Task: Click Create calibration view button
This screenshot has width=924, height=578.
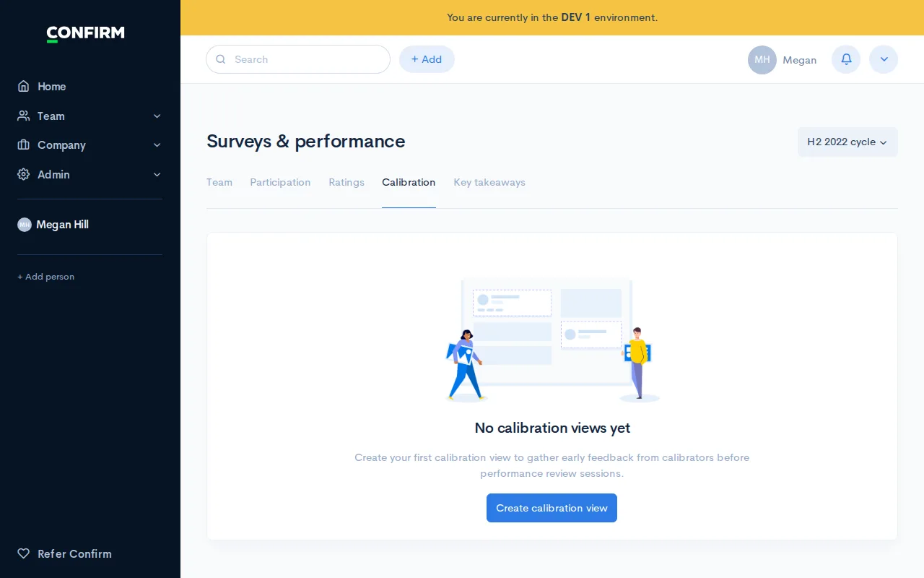Action: click(552, 508)
